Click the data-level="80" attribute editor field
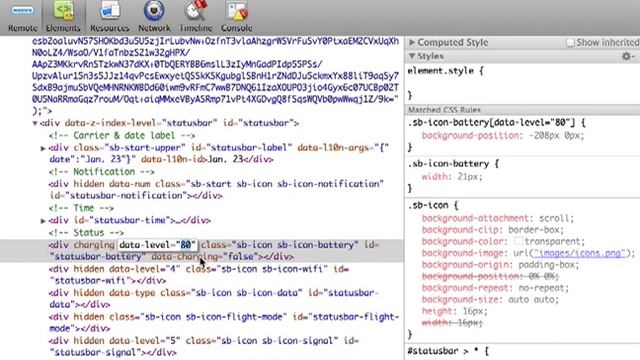640x360 pixels. tap(158, 245)
